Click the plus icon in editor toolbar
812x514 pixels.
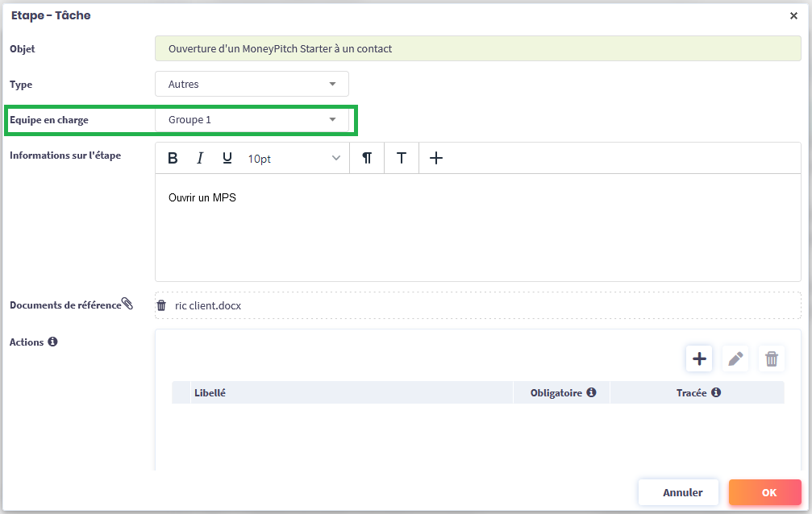pos(436,159)
